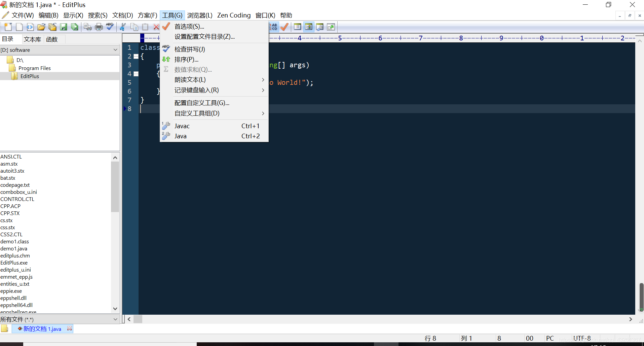The height and width of the screenshot is (346, 644).
Task: Select 排序(P)... menu item
Action: pyautogui.click(x=214, y=60)
